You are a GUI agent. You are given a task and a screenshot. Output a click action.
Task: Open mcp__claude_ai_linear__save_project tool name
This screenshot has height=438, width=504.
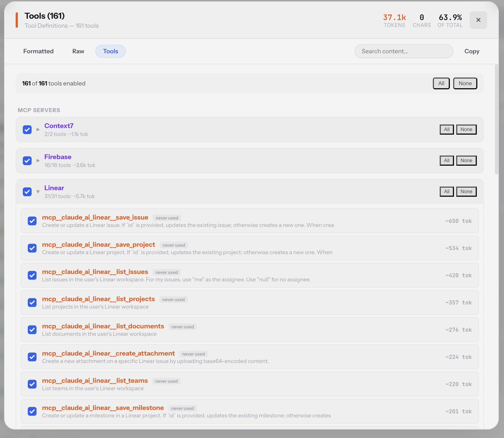point(99,244)
